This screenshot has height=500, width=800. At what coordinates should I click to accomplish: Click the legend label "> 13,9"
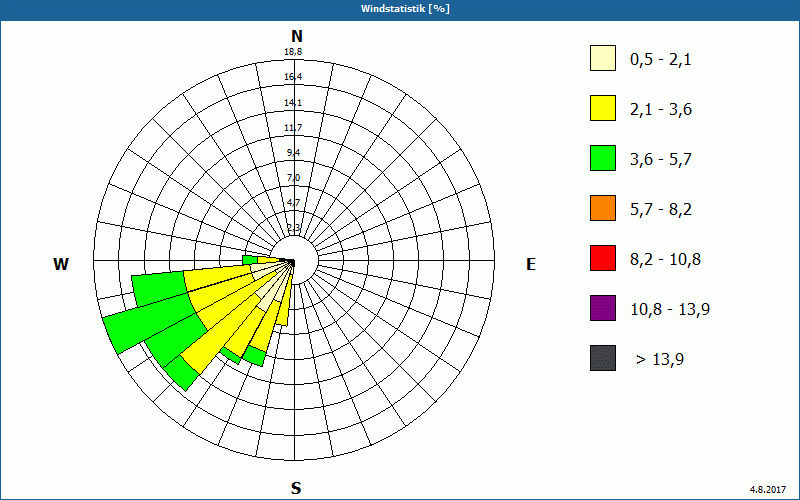click(x=660, y=360)
